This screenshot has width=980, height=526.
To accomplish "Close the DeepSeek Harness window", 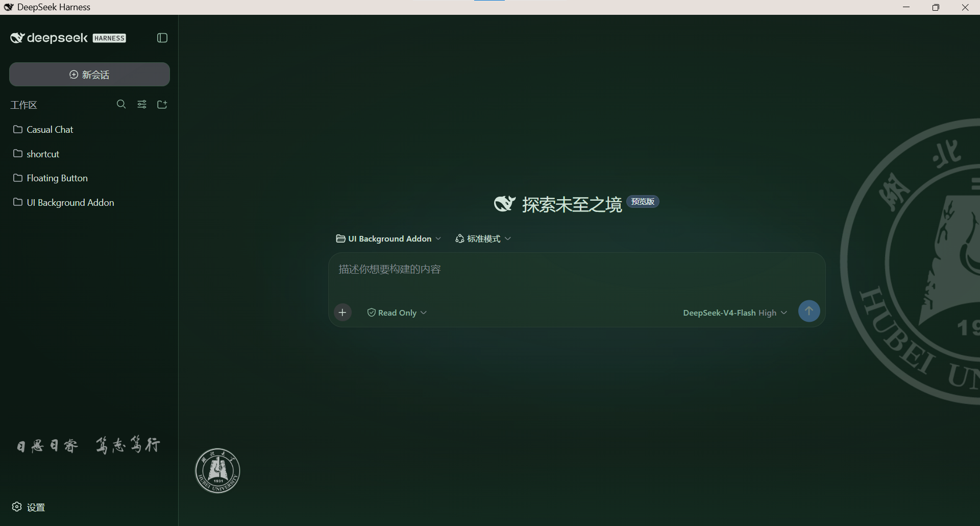I will click(965, 7).
